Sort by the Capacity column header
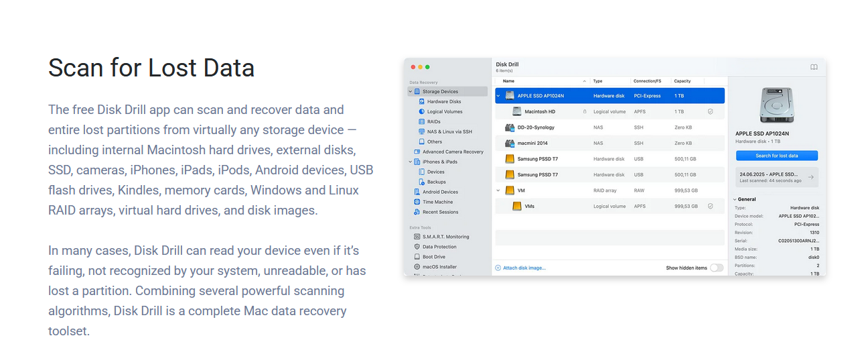 pyautogui.click(x=682, y=81)
